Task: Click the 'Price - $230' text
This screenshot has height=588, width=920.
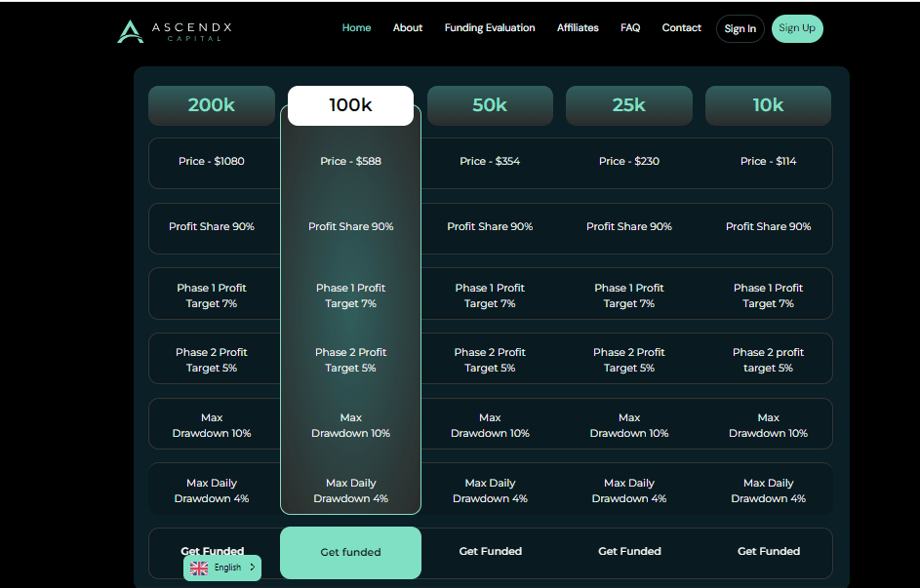Action: click(x=629, y=161)
